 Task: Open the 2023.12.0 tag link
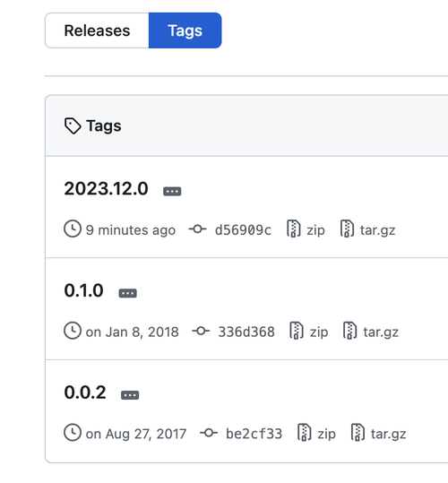(107, 188)
